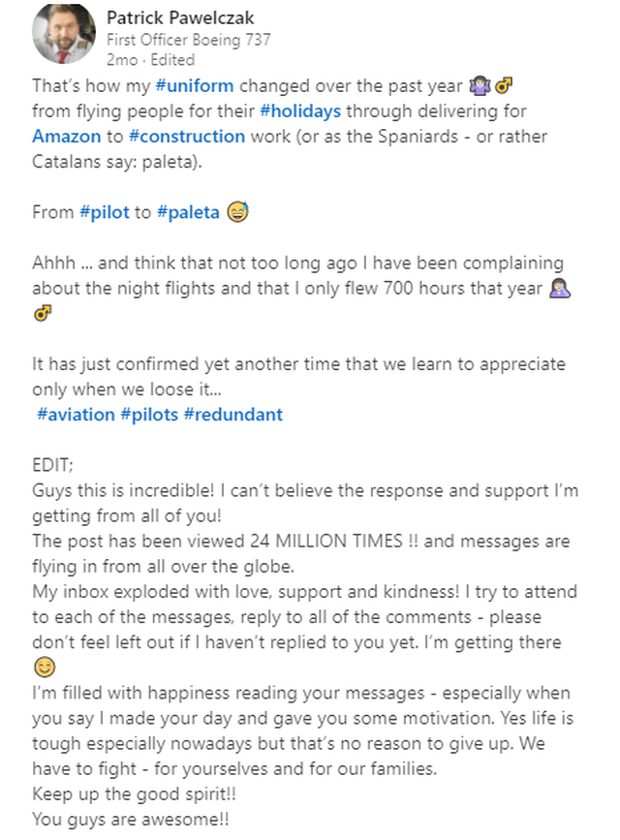Click the 'First Officer Boeing 737' headline
This screenshot has height=840, width=620.
189,40
